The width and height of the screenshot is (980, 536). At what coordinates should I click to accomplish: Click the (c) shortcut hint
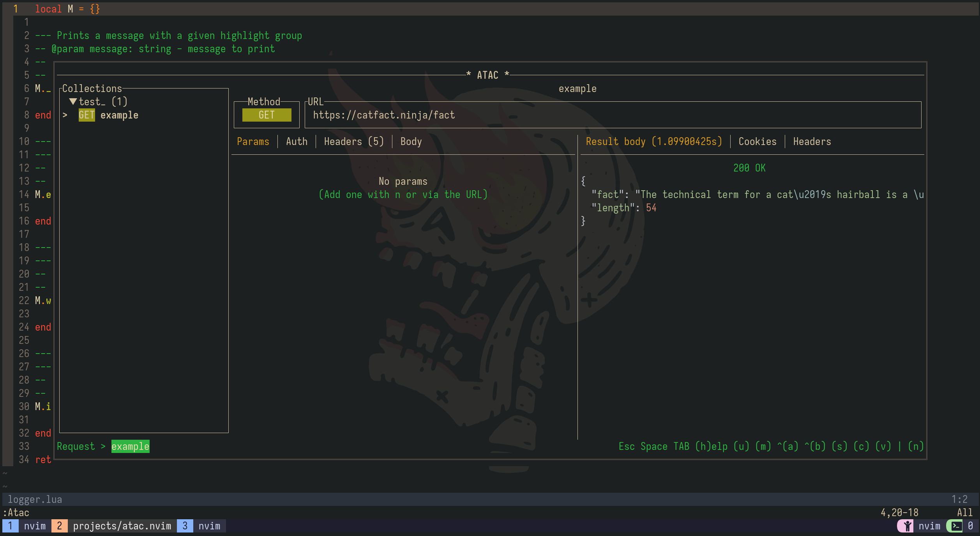[x=861, y=446]
